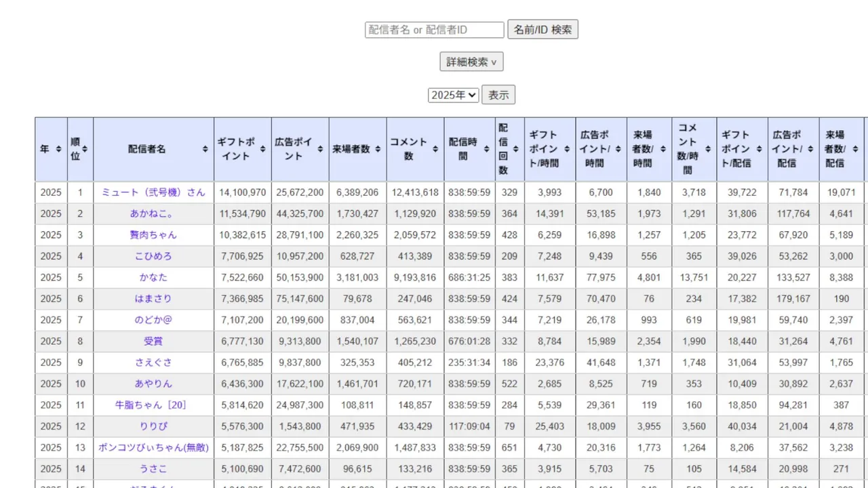Click visitors cell 2,260,325
Viewport: 868px width, 488px height.
358,235
